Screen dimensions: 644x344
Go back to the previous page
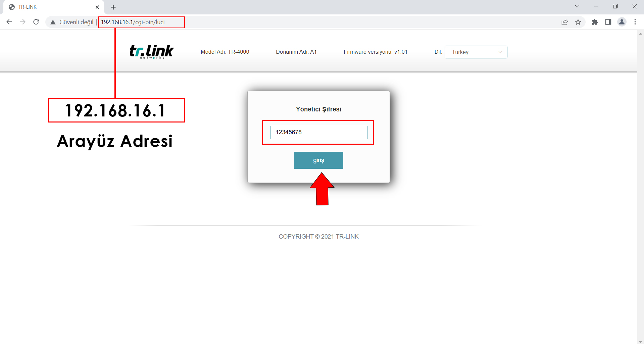pyautogui.click(x=9, y=22)
